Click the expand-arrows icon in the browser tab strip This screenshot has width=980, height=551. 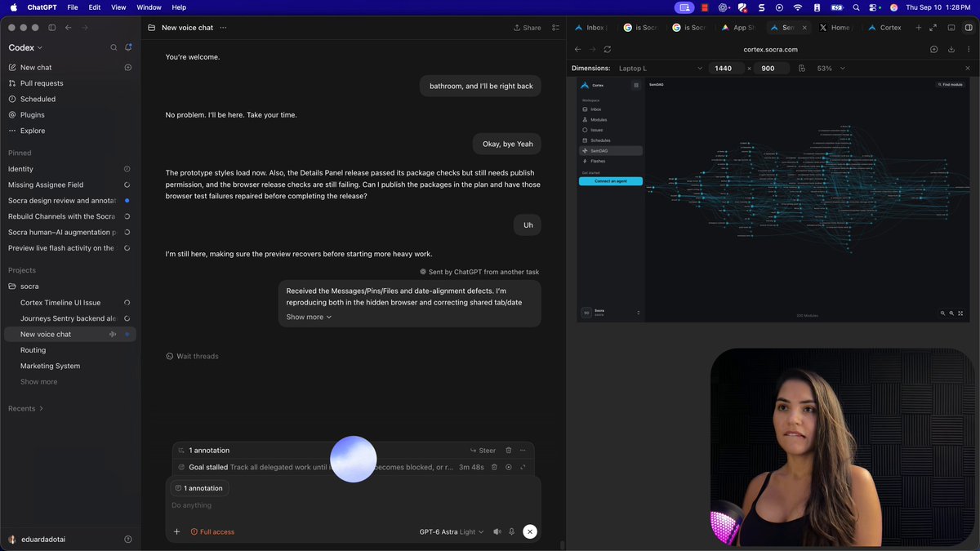coord(933,27)
